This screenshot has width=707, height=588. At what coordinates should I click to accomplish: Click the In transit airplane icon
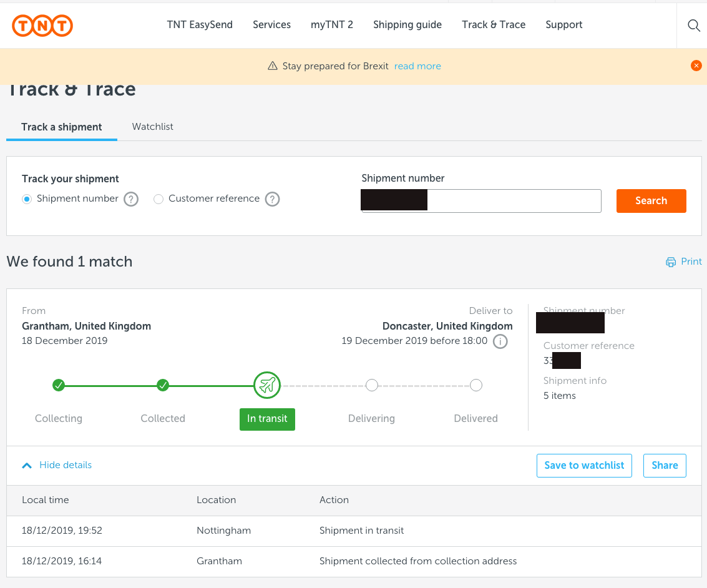pos(267,385)
